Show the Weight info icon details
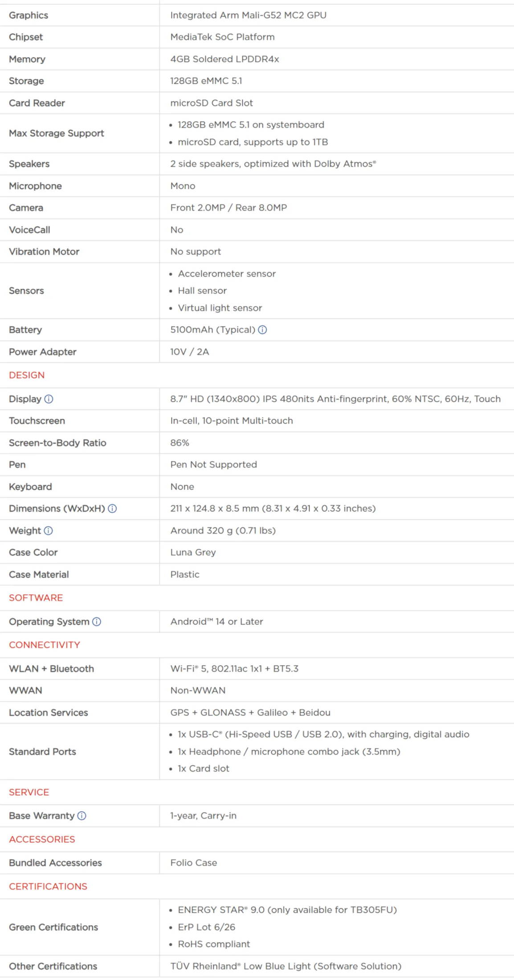The height and width of the screenshot is (980, 514). [49, 531]
